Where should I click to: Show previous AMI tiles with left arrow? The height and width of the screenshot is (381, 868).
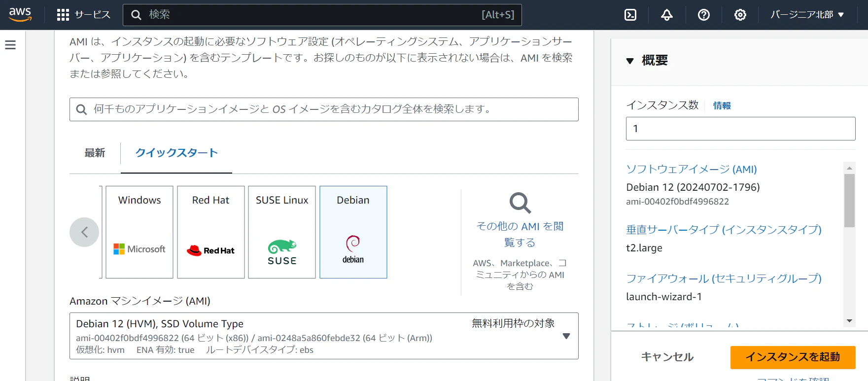84,232
